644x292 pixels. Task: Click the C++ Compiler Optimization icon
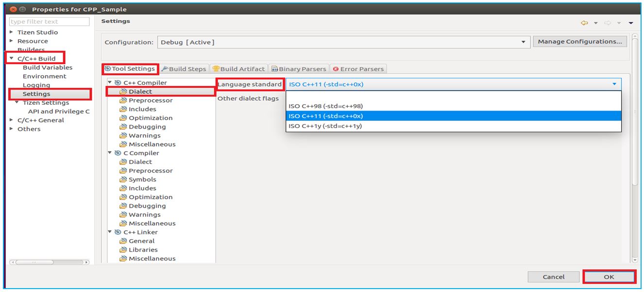(123, 118)
